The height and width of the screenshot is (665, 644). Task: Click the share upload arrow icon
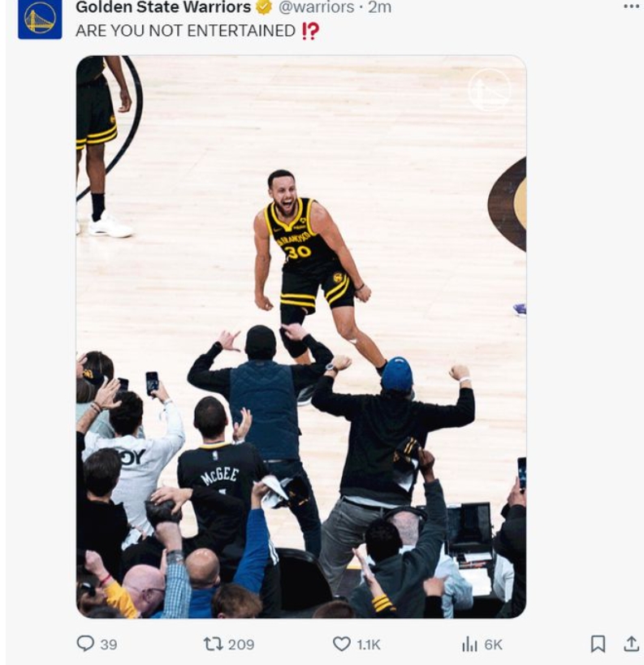click(x=631, y=644)
